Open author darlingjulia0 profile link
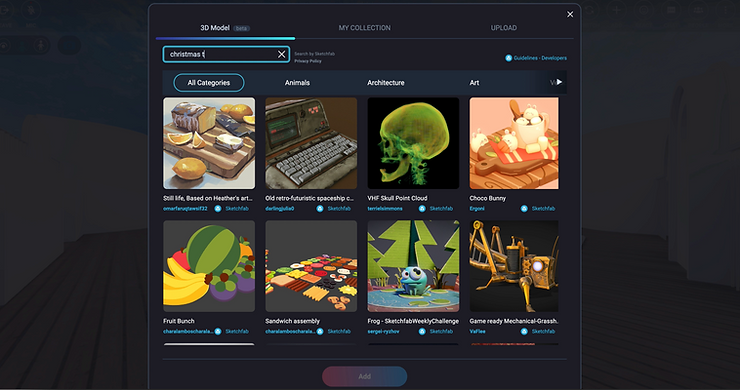Image resolution: width=740 pixels, height=390 pixels. pyautogui.click(x=279, y=209)
